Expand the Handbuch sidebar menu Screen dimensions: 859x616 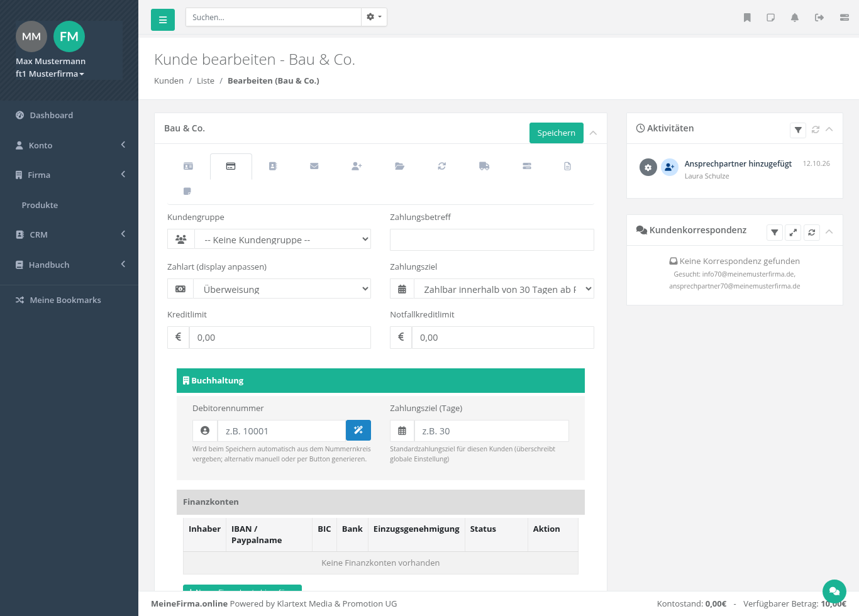pos(69,265)
